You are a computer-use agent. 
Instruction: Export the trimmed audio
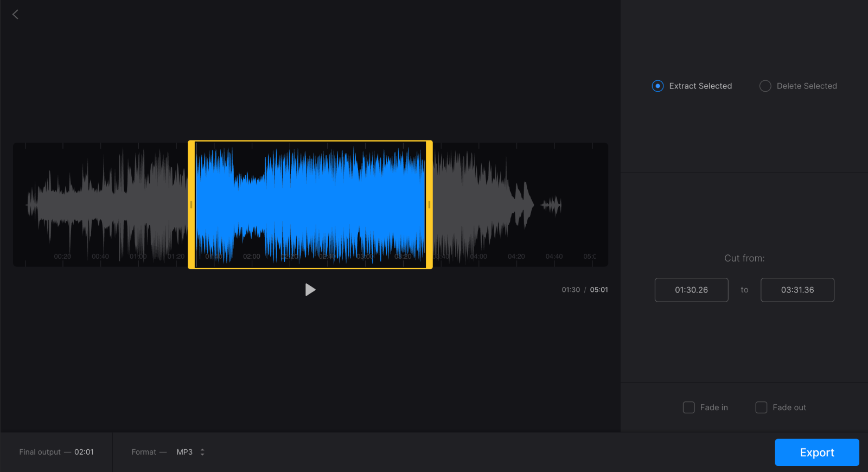[817, 452]
